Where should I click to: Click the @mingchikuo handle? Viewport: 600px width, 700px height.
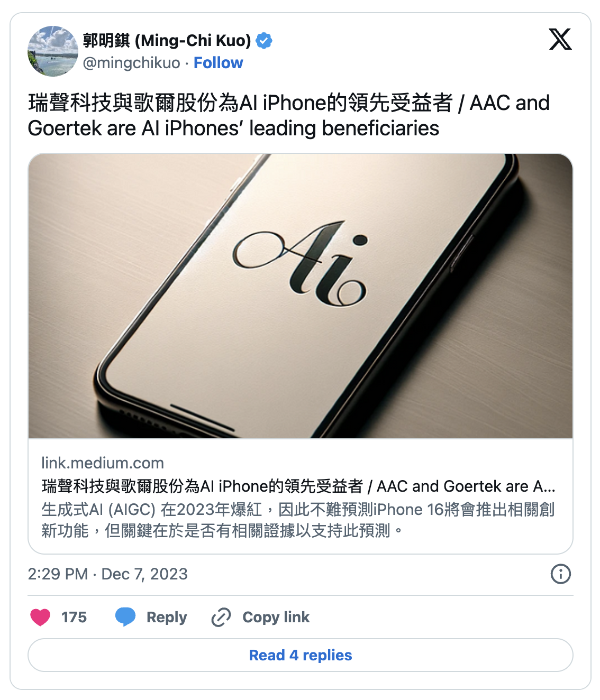(132, 63)
